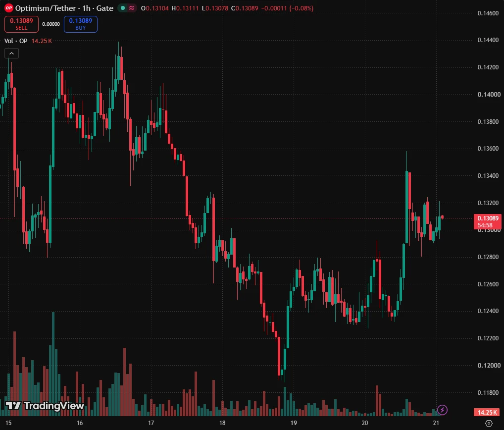504x430 pixels.
Task: Click the 0.00000 spread value between Sell and Buy
Action: point(51,24)
